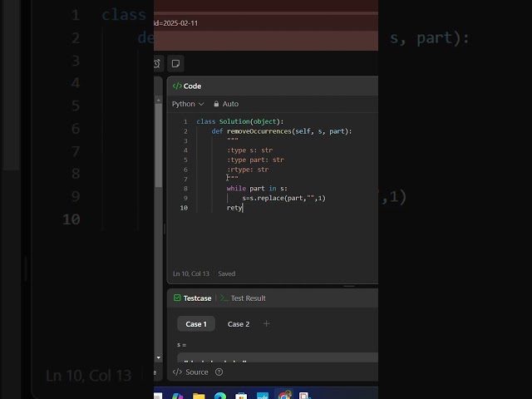Image resolution: width=532 pixels, height=399 pixels.
Task: Open File Explorer from taskbar
Action: pyautogui.click(x=199, y=396)
